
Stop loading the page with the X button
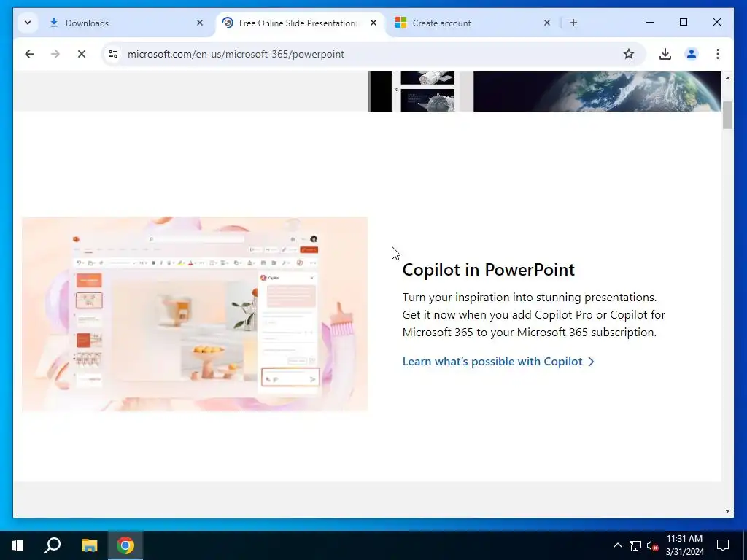[82, 54]
